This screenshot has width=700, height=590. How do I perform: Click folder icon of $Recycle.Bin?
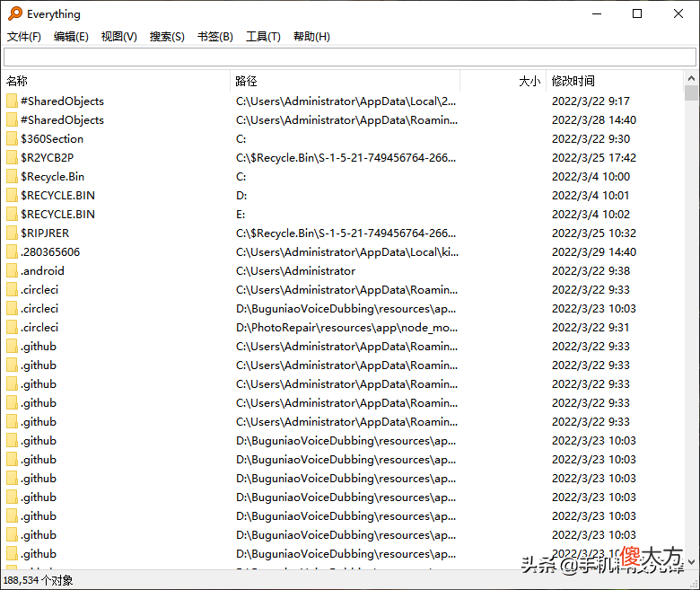pos(12,176)
